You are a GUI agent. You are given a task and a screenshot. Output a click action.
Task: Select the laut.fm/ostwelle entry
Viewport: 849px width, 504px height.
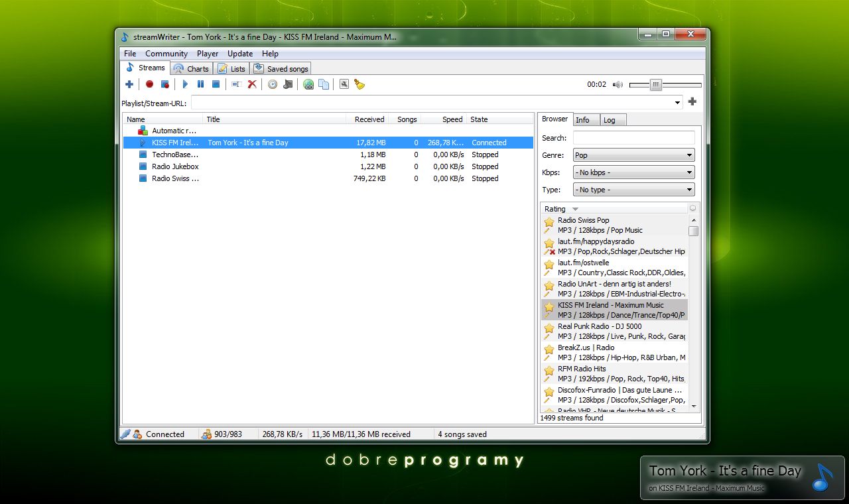point(614,268)
